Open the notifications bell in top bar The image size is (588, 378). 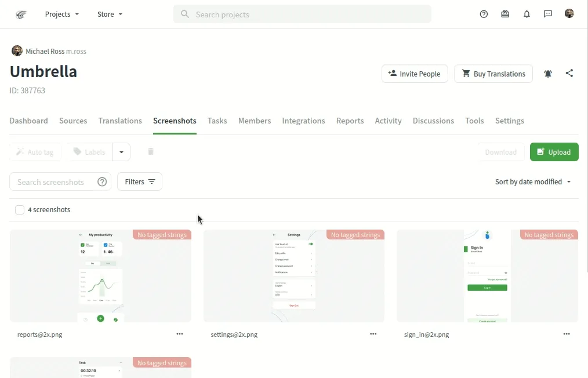(x=527, y=14)
